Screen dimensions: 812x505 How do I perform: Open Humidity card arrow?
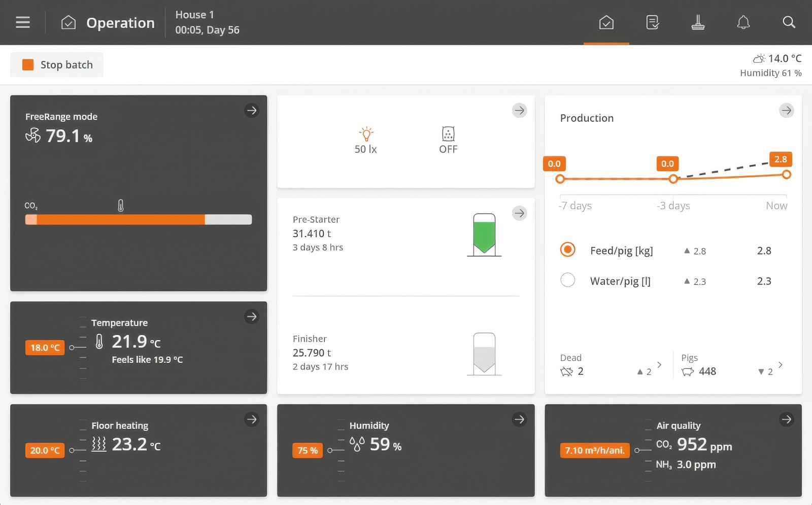[519, 419]
